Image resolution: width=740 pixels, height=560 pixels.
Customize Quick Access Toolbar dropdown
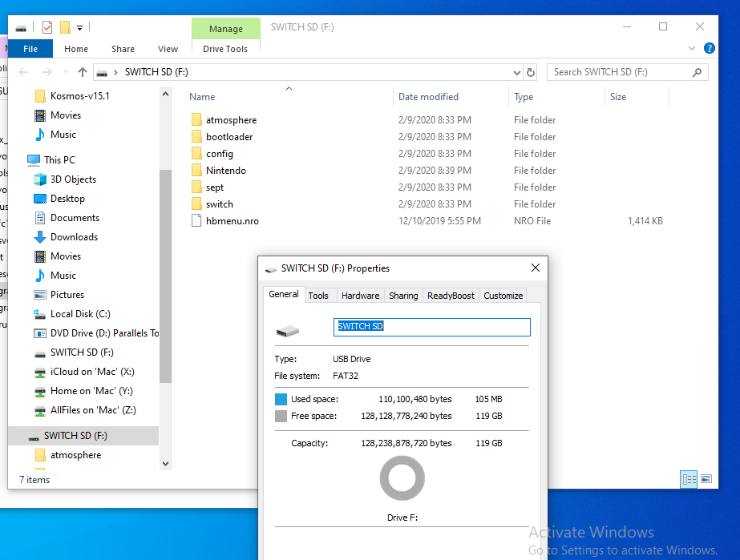[79, 28]
